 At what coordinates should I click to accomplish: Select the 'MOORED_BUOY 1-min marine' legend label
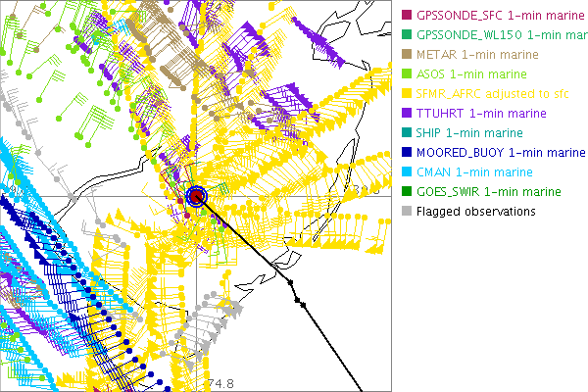[500, 152]
